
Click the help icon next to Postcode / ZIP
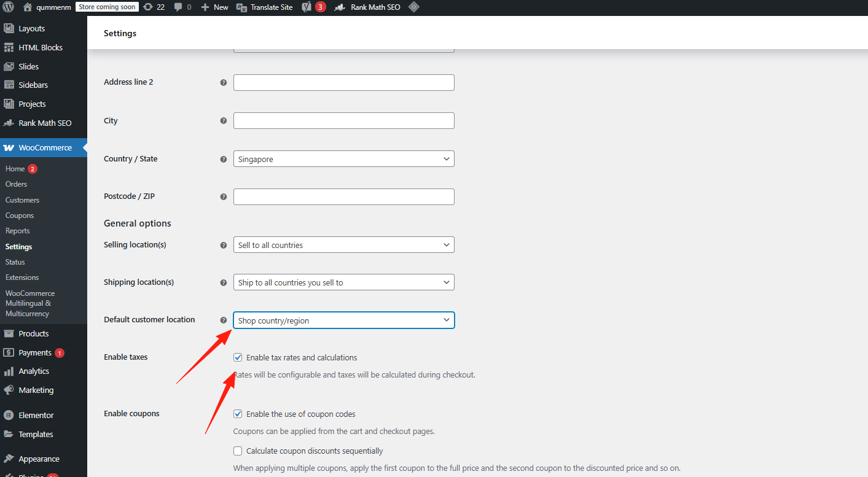(x=224, y=197)
